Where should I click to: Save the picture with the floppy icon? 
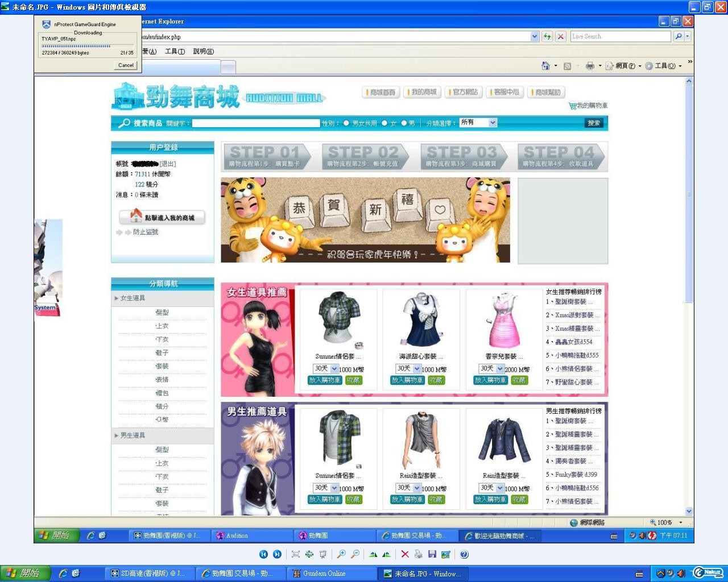(x=432, y=554)
